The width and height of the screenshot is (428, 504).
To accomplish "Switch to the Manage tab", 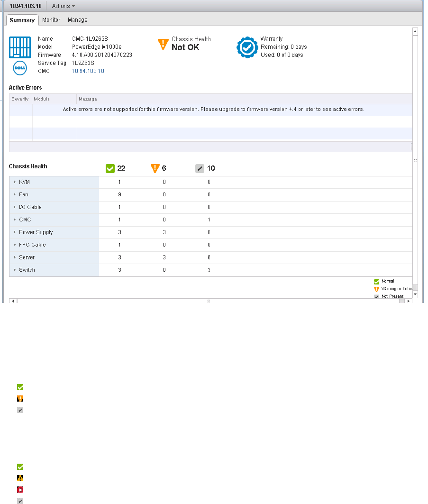I will coord(77,20).
